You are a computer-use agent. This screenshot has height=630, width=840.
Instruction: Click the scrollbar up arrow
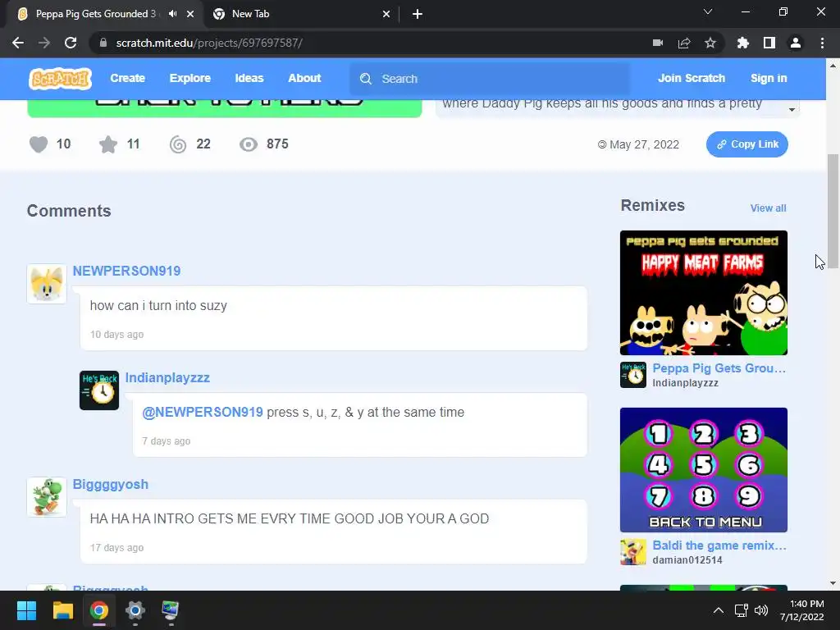833,66
